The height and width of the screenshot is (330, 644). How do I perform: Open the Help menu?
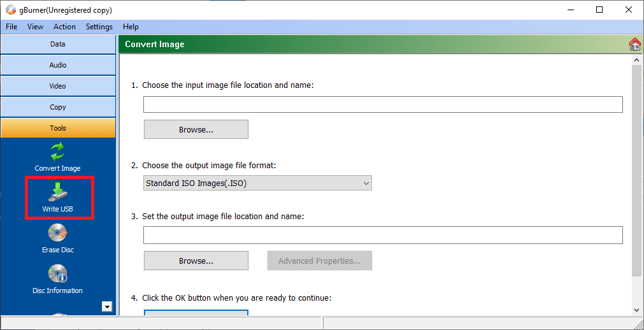coord(131,27)
